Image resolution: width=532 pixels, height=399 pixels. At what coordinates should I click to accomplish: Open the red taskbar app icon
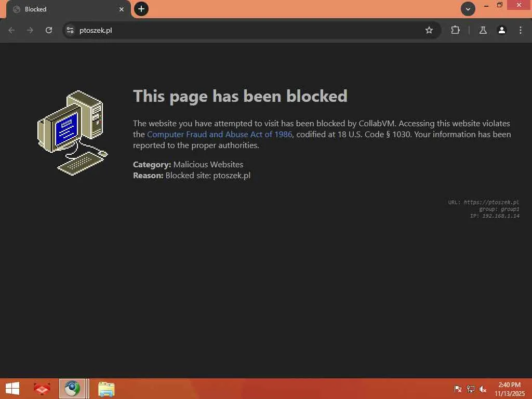pyautogui.click(x=42, y=389)
